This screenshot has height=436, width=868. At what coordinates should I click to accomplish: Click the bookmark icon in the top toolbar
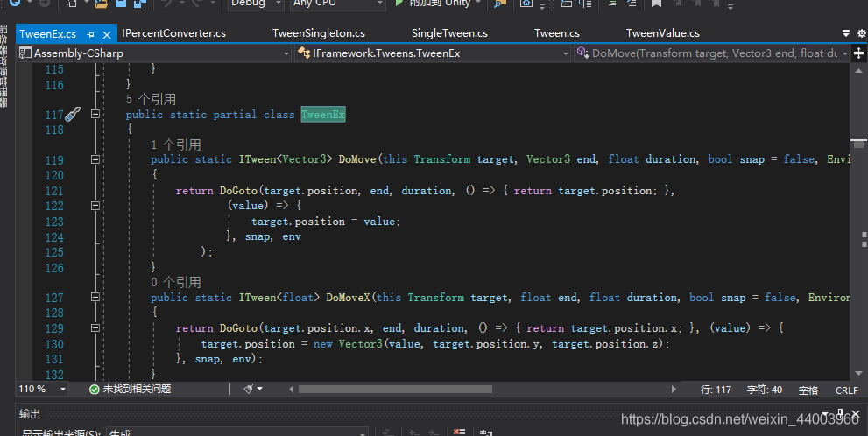click(657, 4)
